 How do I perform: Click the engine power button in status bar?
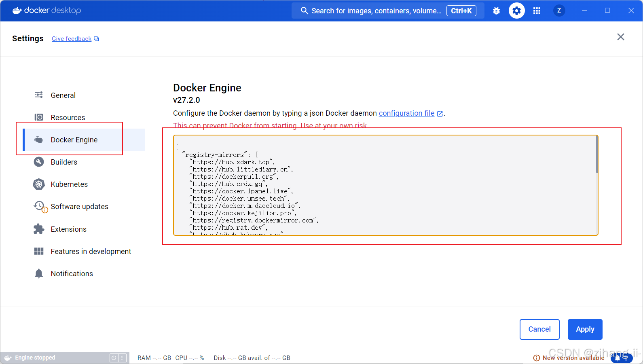114,358
